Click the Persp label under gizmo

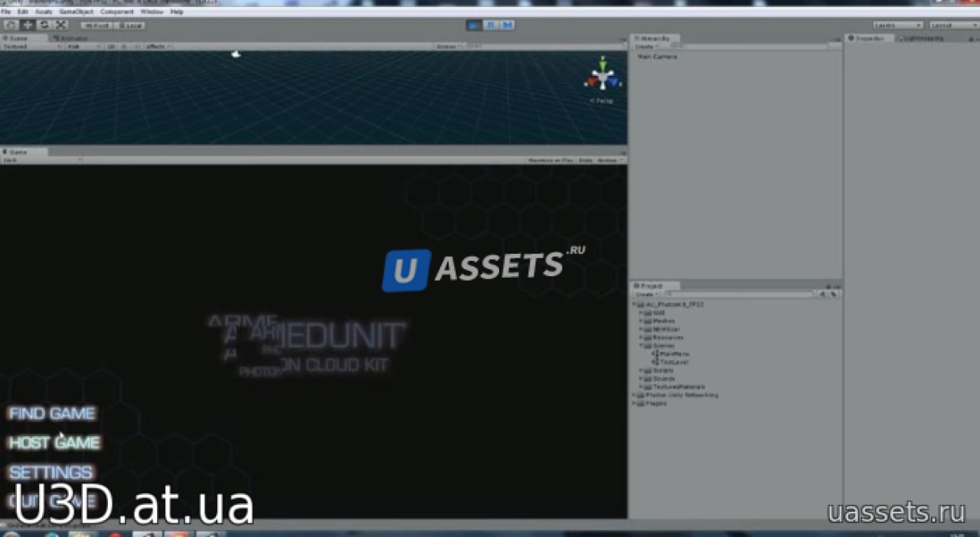coord(602,100)
